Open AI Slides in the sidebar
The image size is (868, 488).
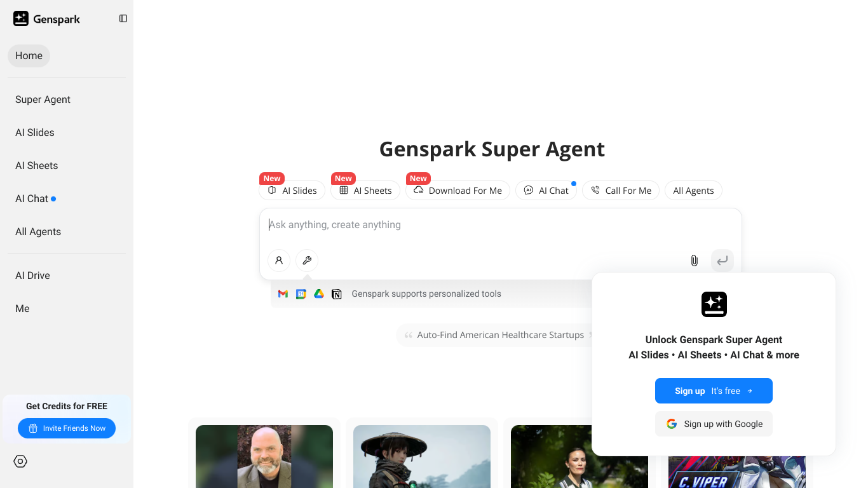(35, 133)
